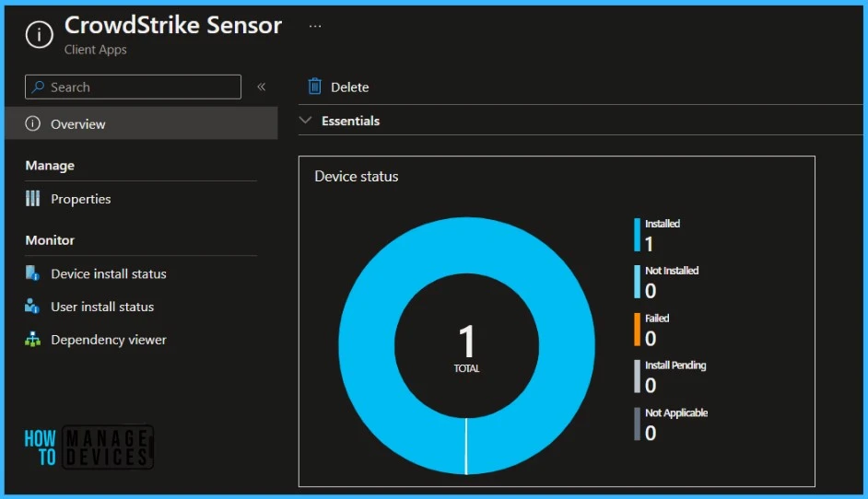
Task: Click the Essentials heading text
Action: 350,121
